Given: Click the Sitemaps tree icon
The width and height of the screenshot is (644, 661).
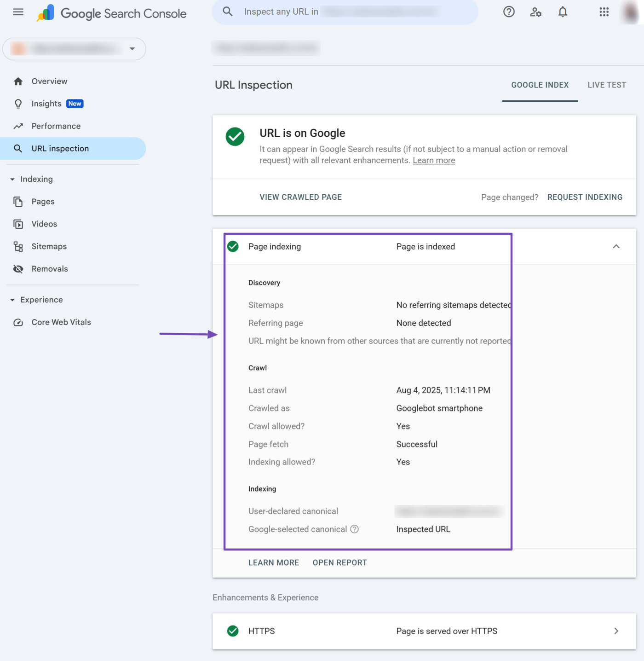Looking at the screenshot, I should [18, 247].
